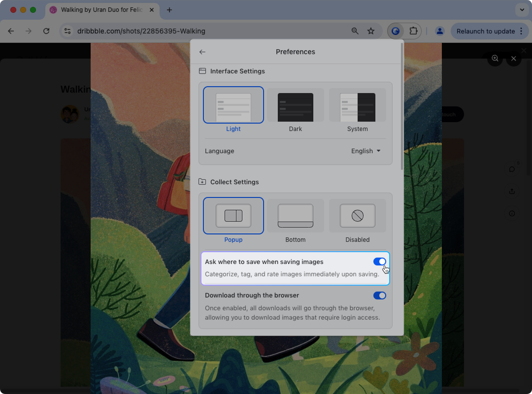Click the Dribbble share icon
Image resolution: width=532 pixels, height=394 pixels.
pyautogui.click(x=512, y=191)
